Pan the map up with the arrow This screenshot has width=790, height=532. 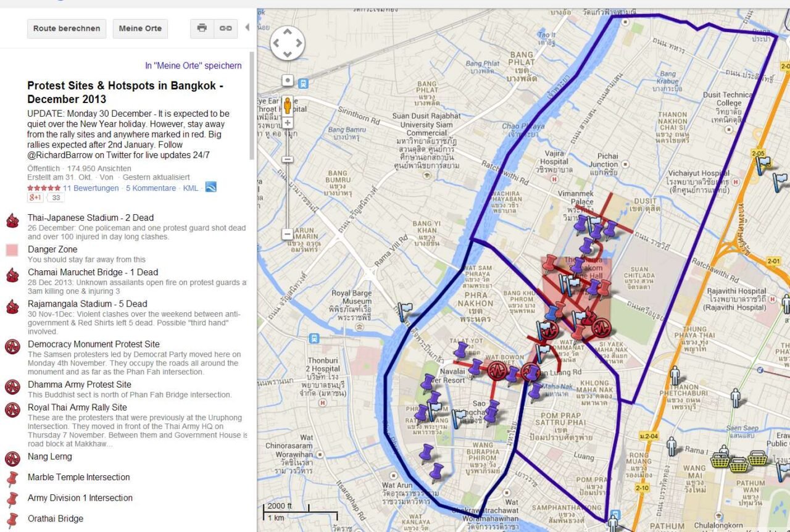pyautogui.click(x=288, y=32)
